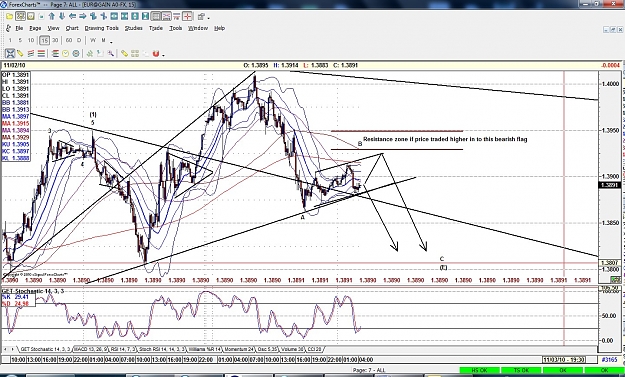Click the 11/02/10 date label
625x377 pixels.
click(x=15, y=65)
